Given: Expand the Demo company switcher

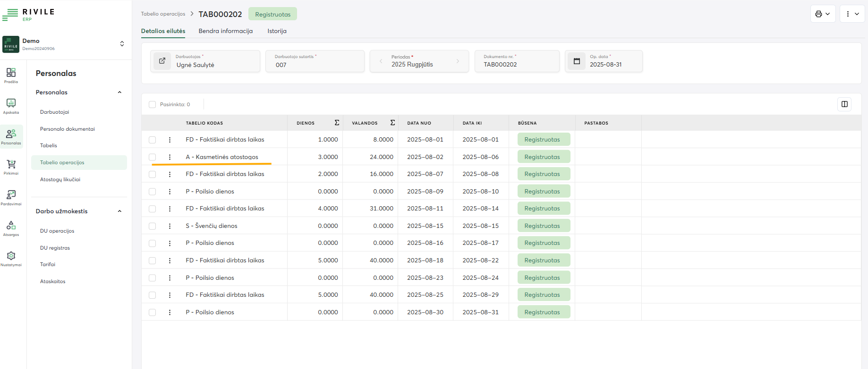Looking at the screenshot, I should [x=122, y=44].
